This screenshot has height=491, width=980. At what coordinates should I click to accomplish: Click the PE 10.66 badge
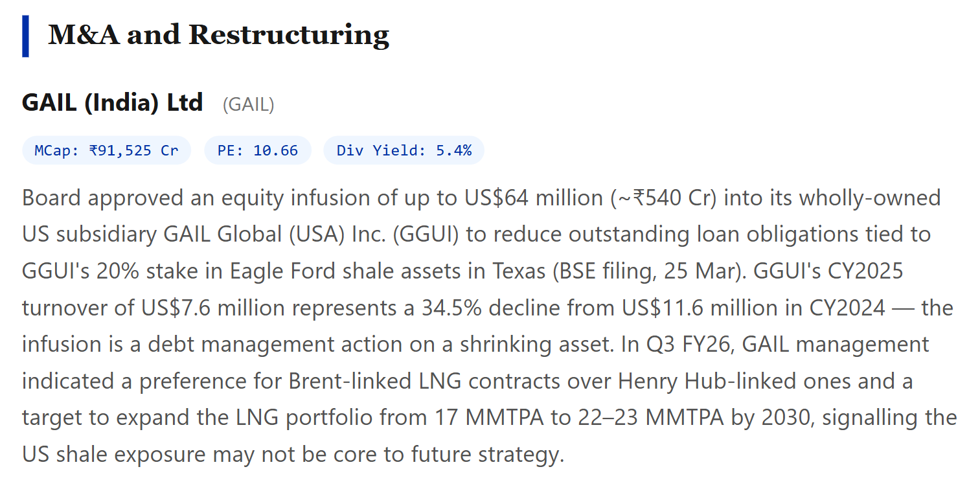click(258, 151)
